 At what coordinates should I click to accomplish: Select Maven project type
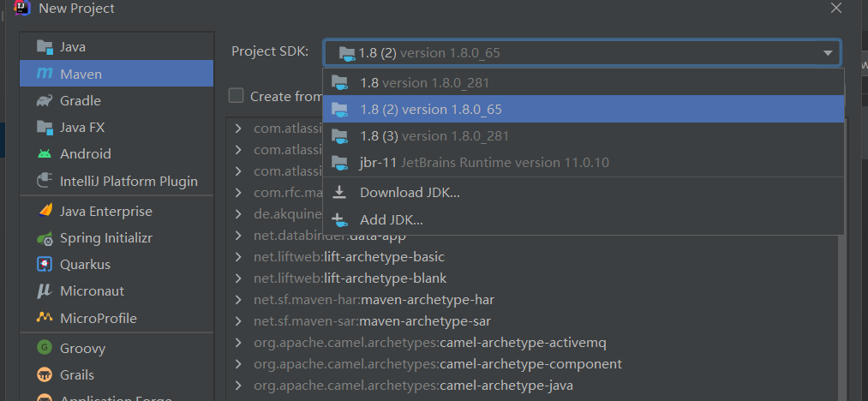[117, 73]
